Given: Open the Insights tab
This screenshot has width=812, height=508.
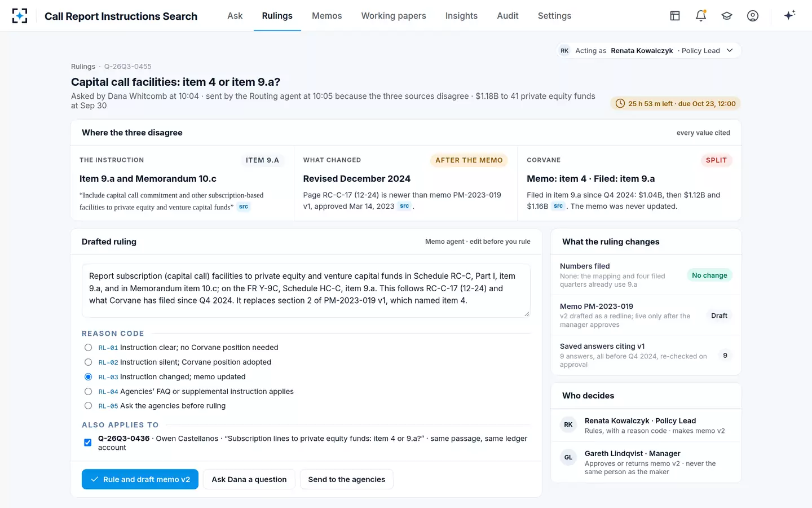Looking at the screenshot, I should [x=461, y=16].
